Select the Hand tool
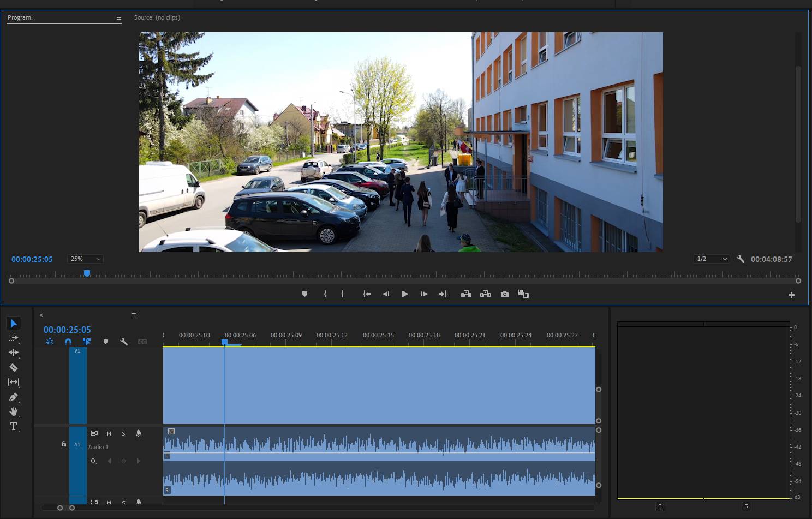This screenshot has height=519, width=812. point(14,411)
